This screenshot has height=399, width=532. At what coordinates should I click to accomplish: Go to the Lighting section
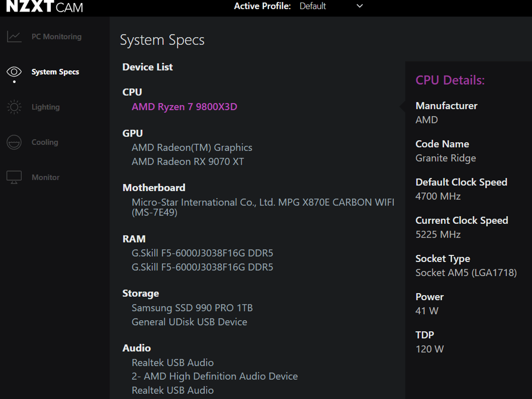point(45,107)
